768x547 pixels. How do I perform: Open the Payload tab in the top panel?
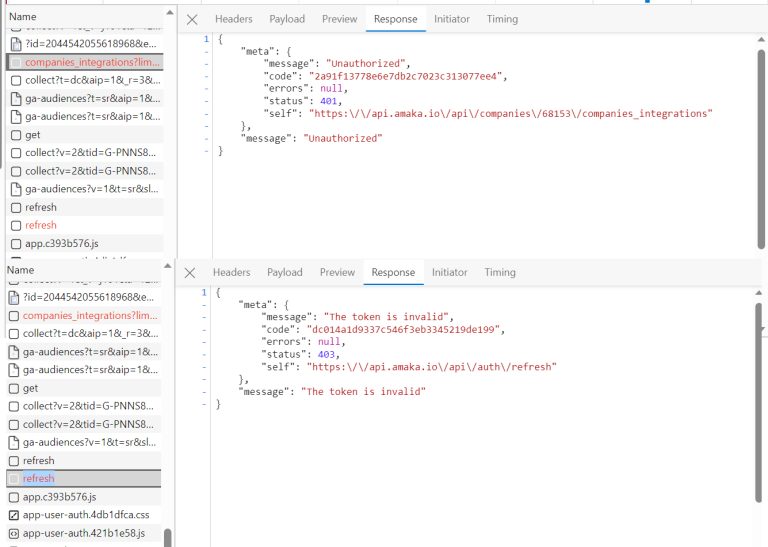[287, 19]
